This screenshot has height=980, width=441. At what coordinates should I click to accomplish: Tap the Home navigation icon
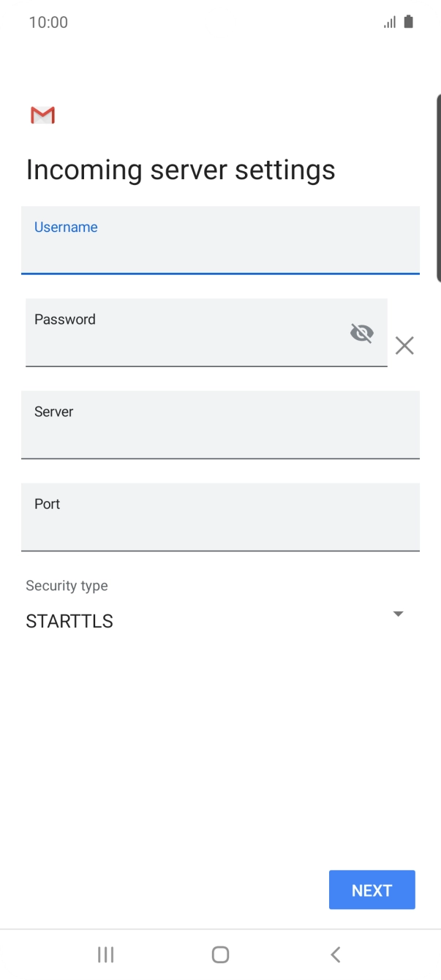(220, 954)
